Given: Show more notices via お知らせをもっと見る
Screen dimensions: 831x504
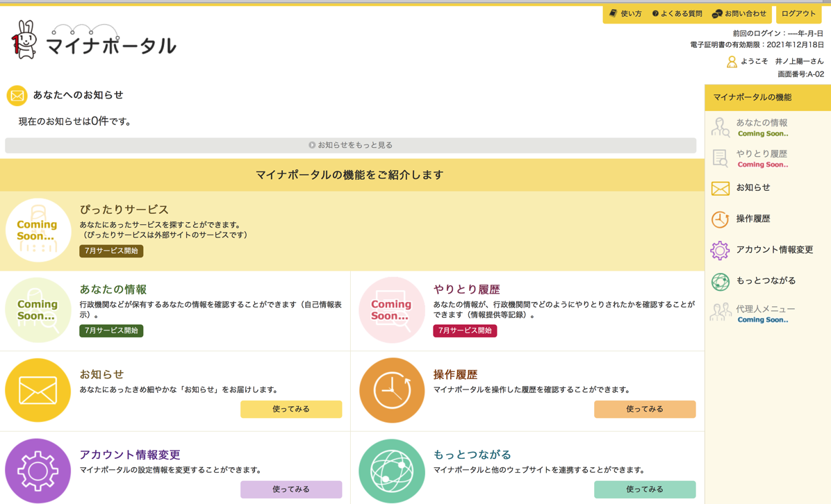Looking at the screenshot, I should click(351, 145).
